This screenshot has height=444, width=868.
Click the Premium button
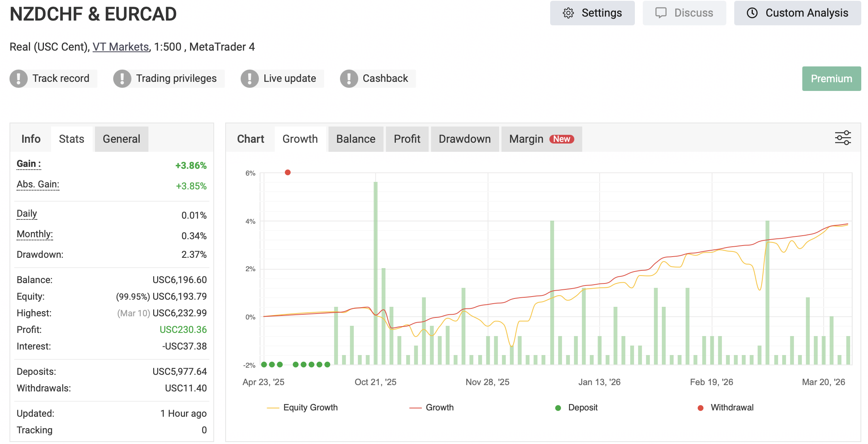(x=831, y=78)
